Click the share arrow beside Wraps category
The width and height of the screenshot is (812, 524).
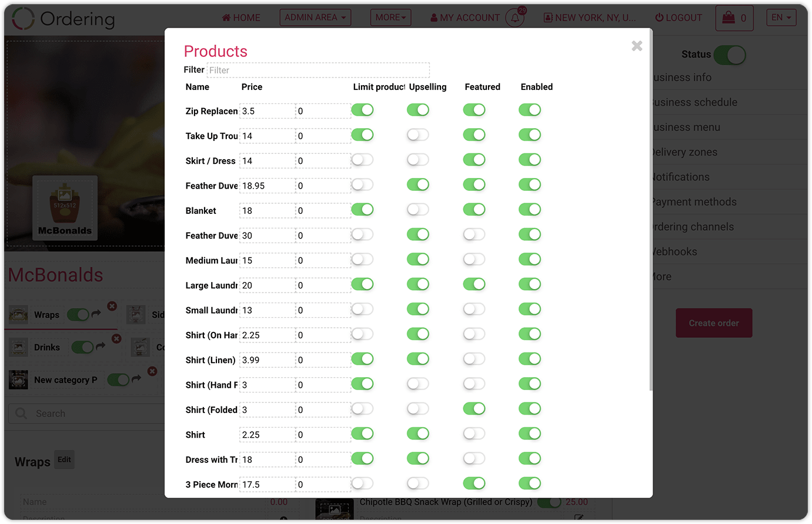coord(96,314)
